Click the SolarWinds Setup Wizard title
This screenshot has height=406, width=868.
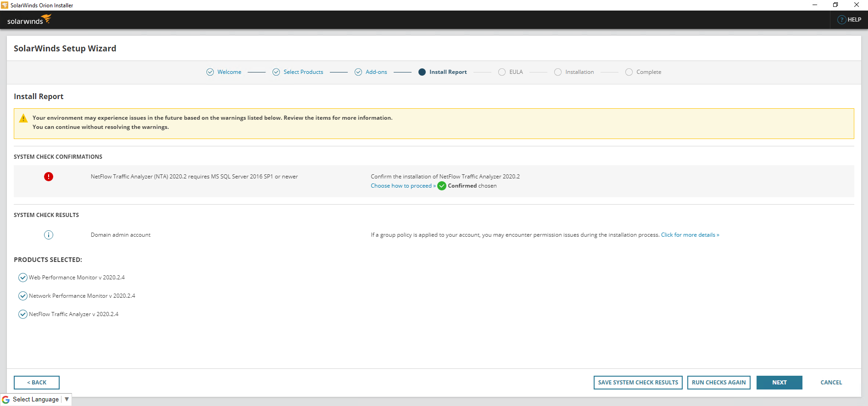[65, 49]
